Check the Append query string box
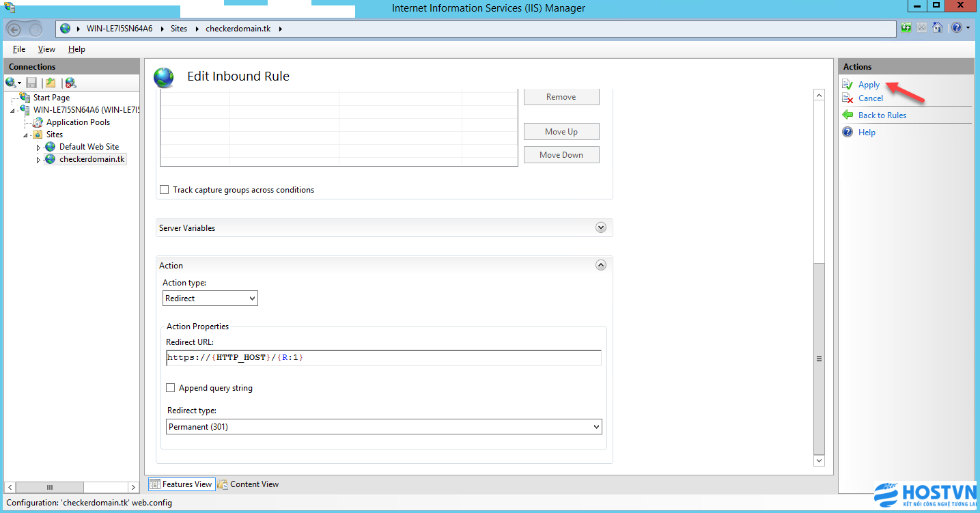 (x=171, y=388)
